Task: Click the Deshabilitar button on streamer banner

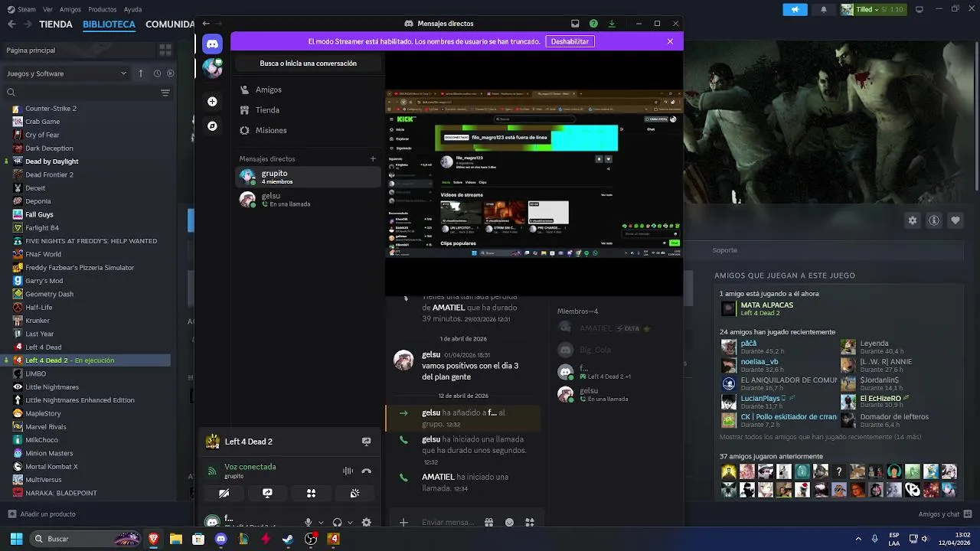Action: [570, 41]
